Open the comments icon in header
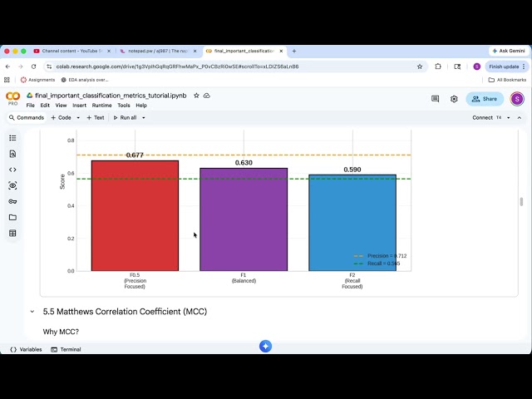Image resolution: width=532 pixels, height=399 pixels. pos(435,99)
